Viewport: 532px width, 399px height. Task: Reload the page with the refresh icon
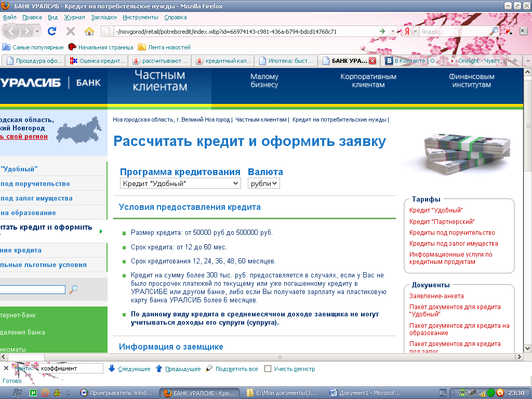(x=52, y=31)
